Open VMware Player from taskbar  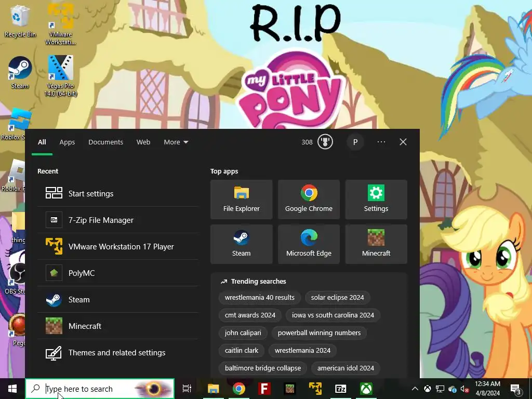pyautogui.click(x=315, y=389)
